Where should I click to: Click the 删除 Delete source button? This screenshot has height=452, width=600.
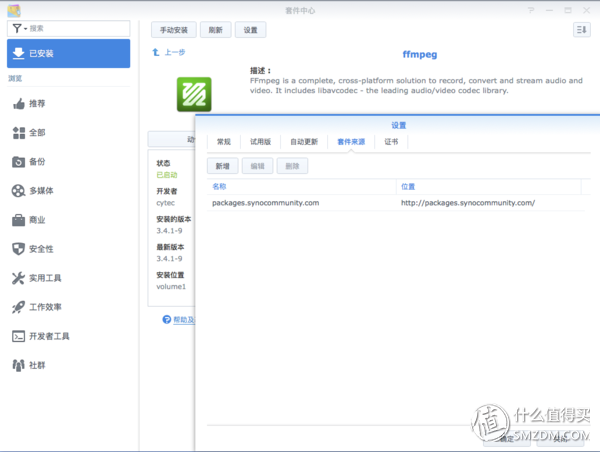tap(292, 166)
